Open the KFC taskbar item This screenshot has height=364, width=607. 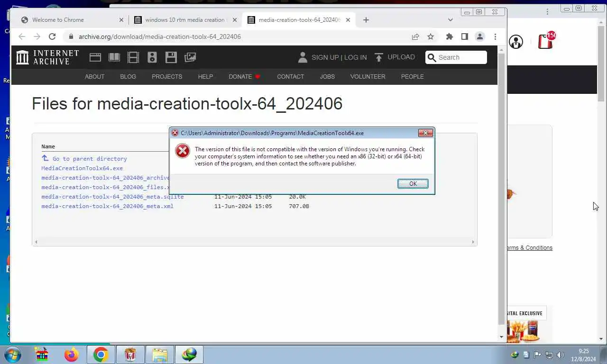click(x=130, y=355)
